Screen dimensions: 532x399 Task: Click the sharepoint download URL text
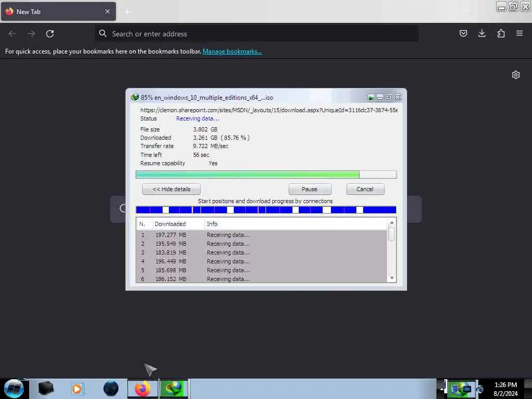point(269,110)
